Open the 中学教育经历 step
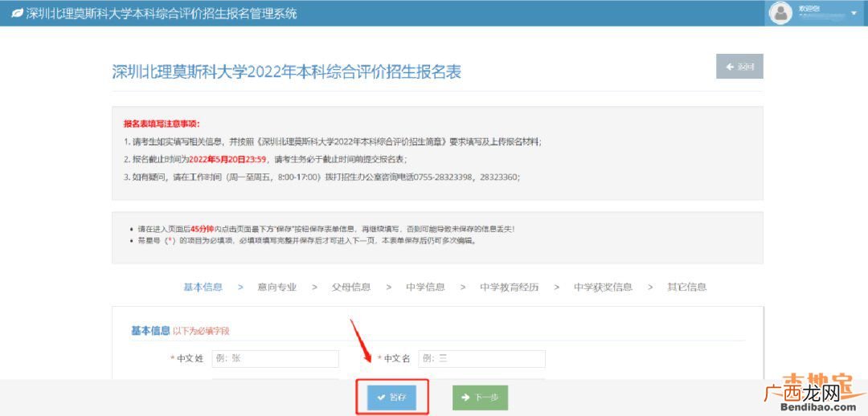 coord(510,288)
